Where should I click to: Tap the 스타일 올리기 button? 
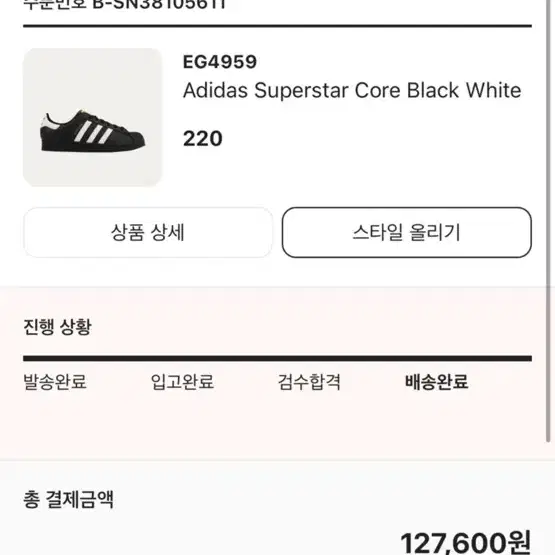(x=407, y=233)
